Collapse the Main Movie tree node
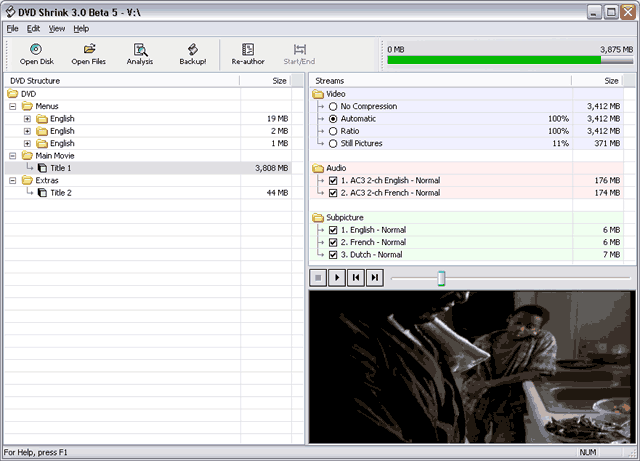 pyautogui.click(x=13, y=156)
